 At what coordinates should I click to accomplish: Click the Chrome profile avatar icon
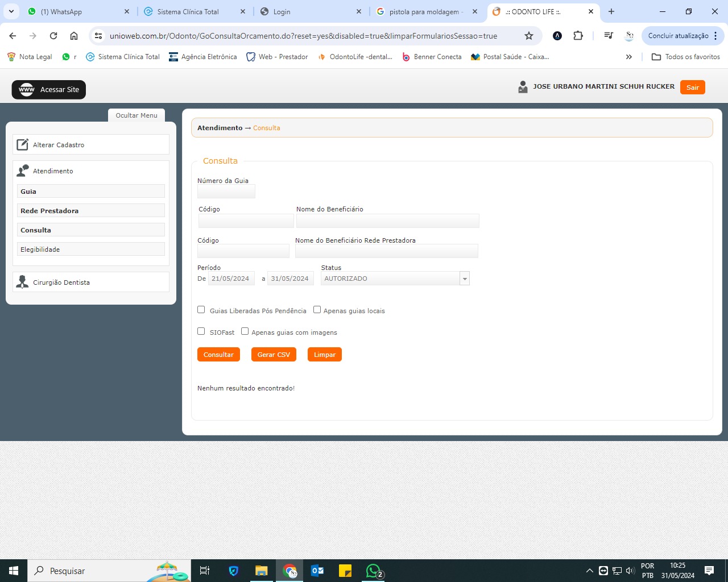click(x=629, y=36)
